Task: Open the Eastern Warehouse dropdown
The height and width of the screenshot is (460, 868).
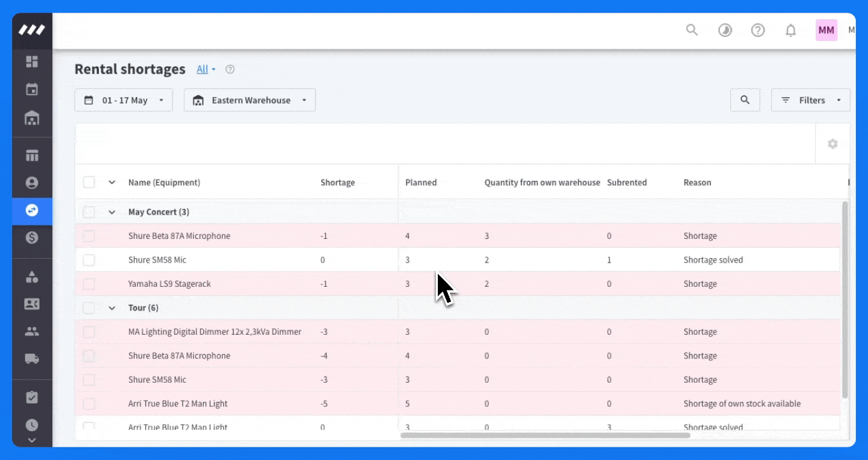Action: click(250, 100)
